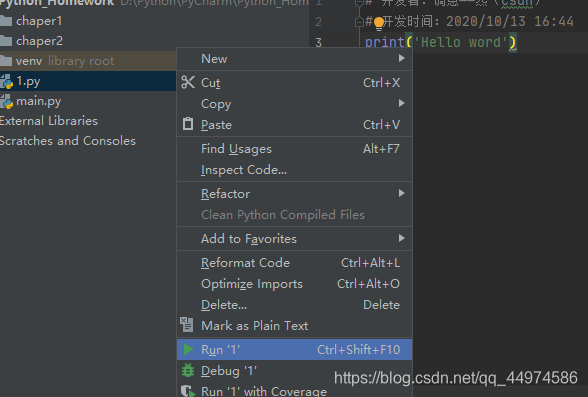588x397 pixels.
Task: Click the Ctrl+Shift+F10 shortcut label
Action: pyautogui.click(x=359, y=349)
